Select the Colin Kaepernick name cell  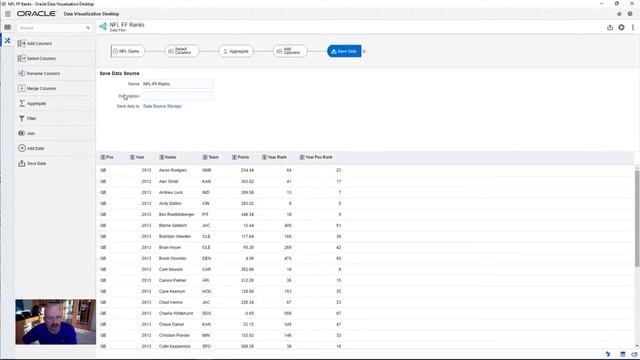click(175, 347)
